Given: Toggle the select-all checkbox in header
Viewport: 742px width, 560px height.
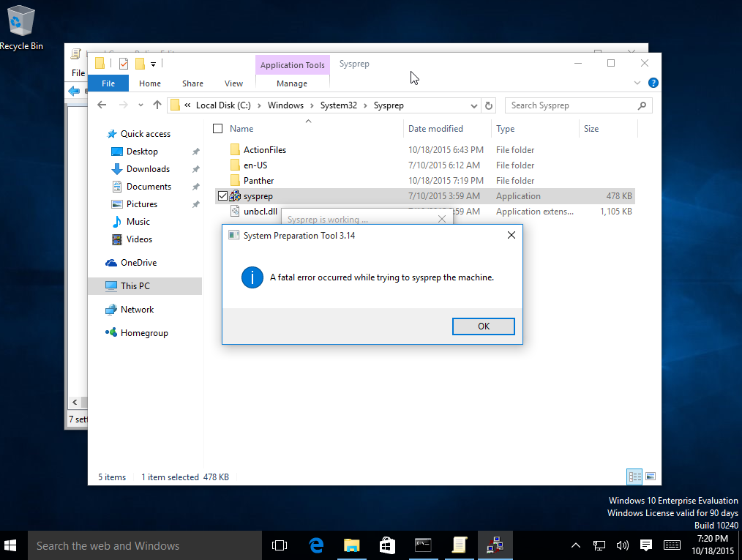Looking at the screenshot, I should point(217,129).
